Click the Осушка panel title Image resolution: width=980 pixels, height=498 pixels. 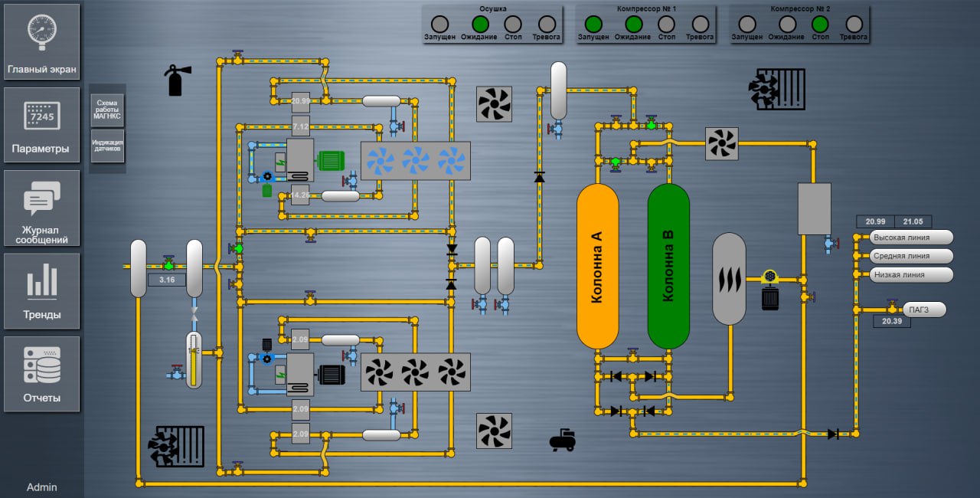click(493, 8)
